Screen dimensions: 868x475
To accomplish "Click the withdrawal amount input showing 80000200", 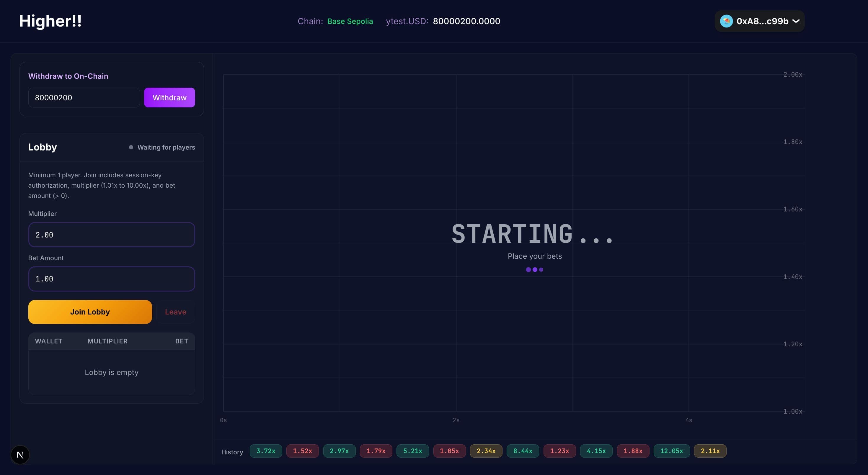I will pos(84,97).
